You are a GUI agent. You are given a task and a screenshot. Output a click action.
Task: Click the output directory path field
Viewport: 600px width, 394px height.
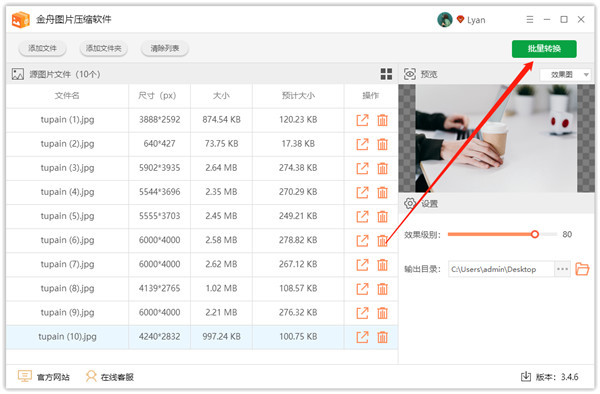click(x=501, y=269)
